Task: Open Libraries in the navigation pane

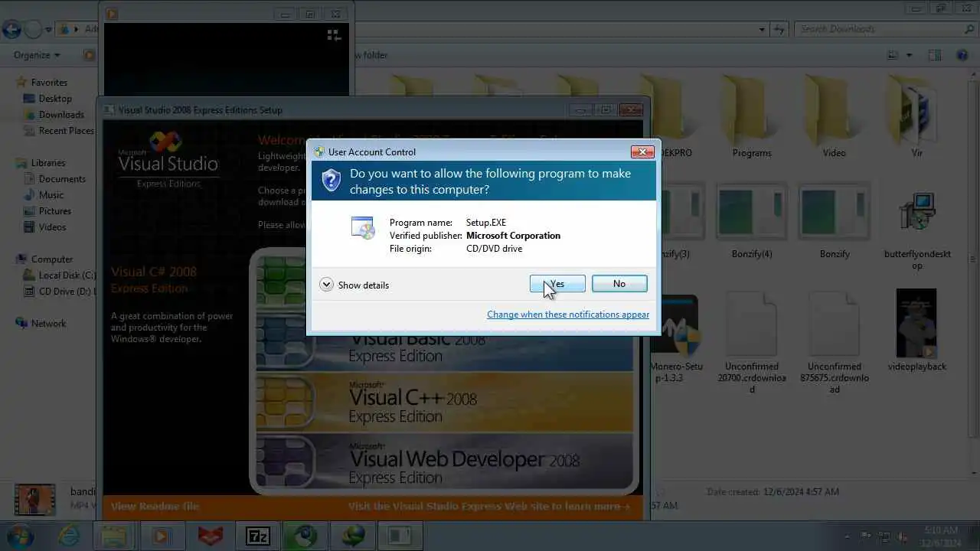Action: coord(48,162)
